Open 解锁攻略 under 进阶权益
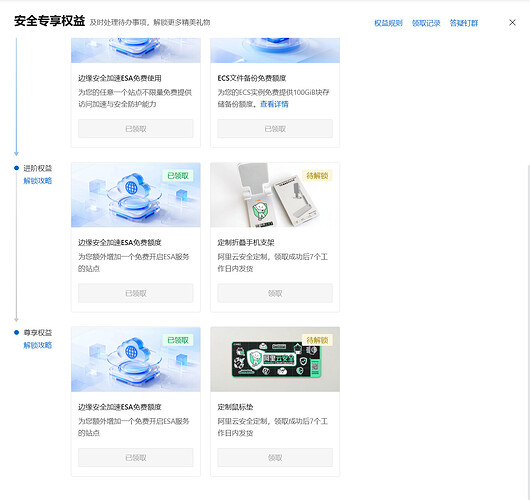This screenshot has width=530, height=500. click(38, 181)
